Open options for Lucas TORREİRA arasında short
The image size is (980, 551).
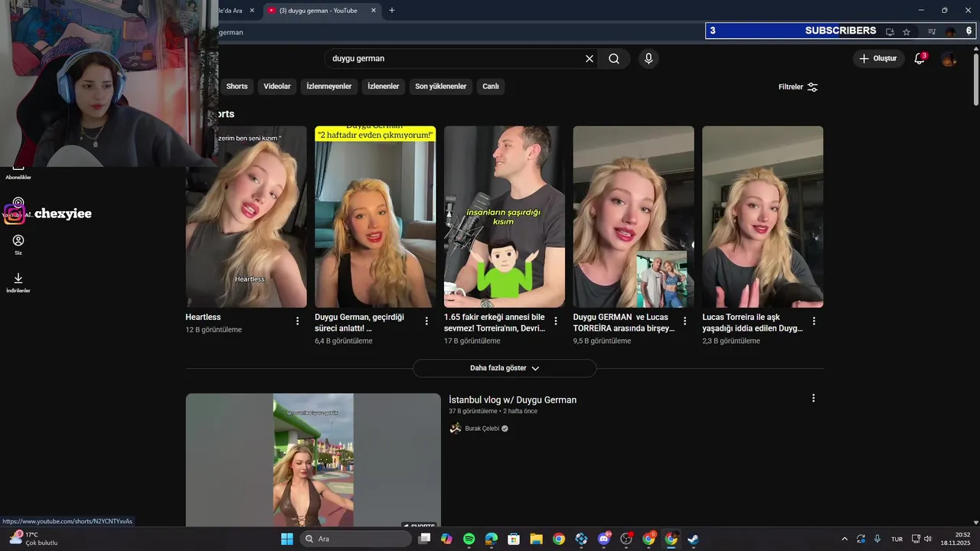pyautogui.click(x=685, y=321)
